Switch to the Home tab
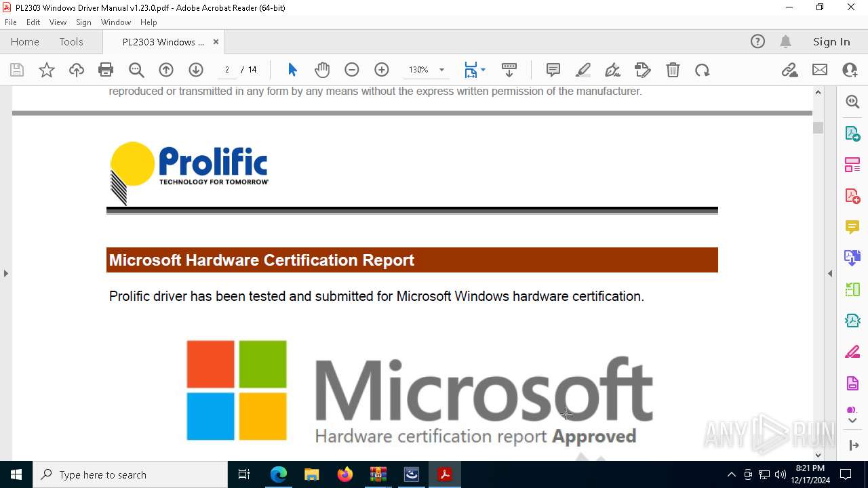 25,42
